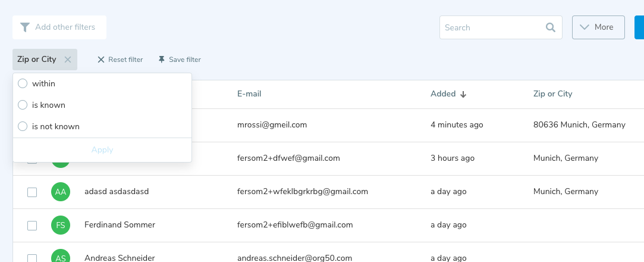
Task: Click the magnifying glass search icon
Action: coord(551,27)
